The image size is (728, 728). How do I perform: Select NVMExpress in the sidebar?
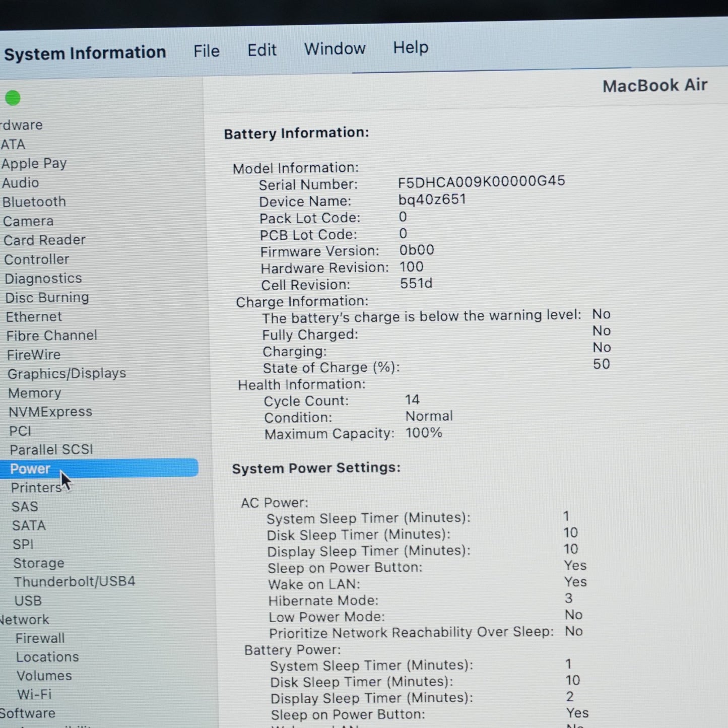[50, 412]
